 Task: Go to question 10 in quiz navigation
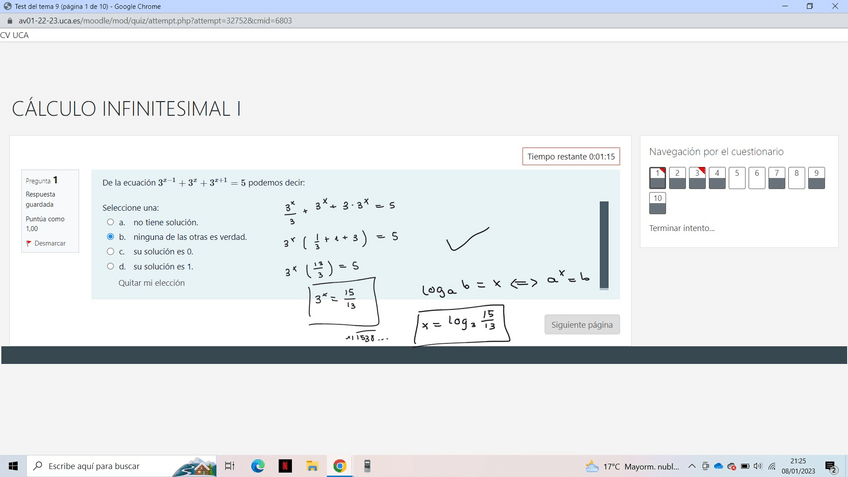(658, 203)
